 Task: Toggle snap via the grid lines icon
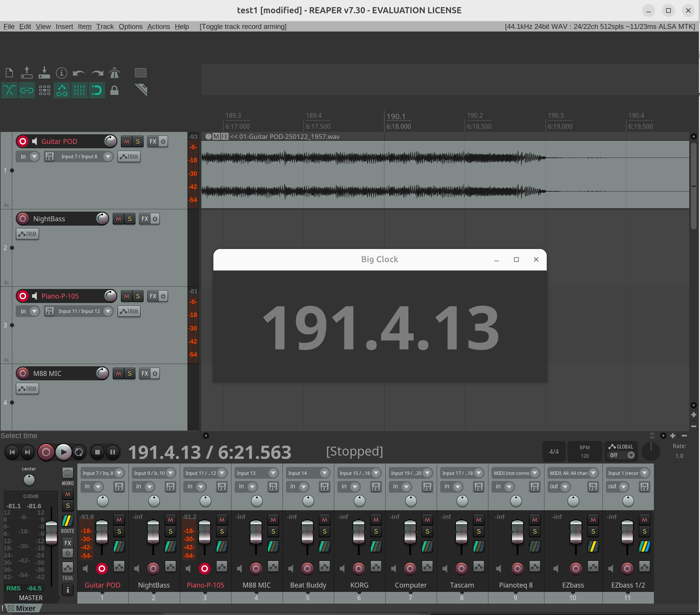pos(79,90)
